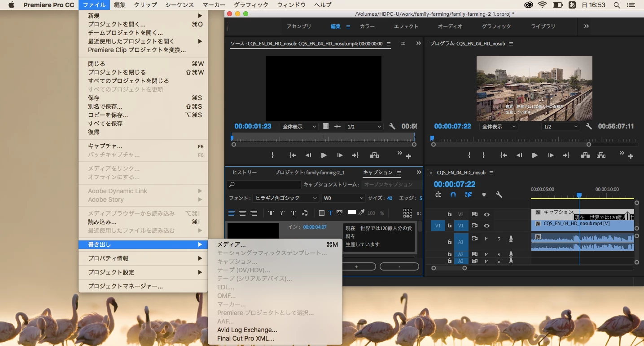
Task: Step forward one frame in Program
Action: click(551, 155)
